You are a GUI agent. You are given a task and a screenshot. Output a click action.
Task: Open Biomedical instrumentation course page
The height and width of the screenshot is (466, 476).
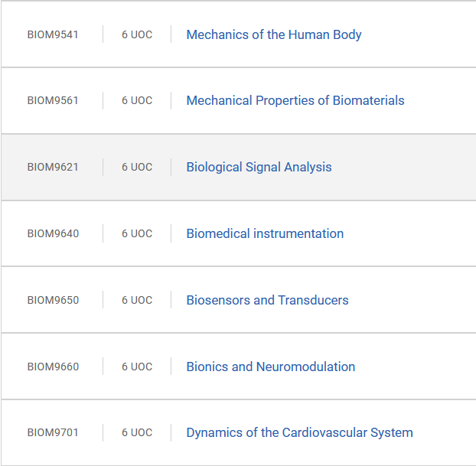[265, 233]
